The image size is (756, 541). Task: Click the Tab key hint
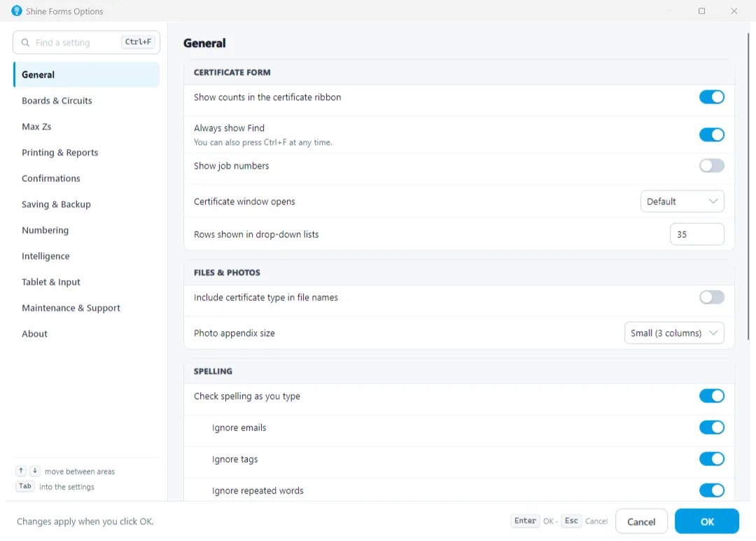pos(25,486)
